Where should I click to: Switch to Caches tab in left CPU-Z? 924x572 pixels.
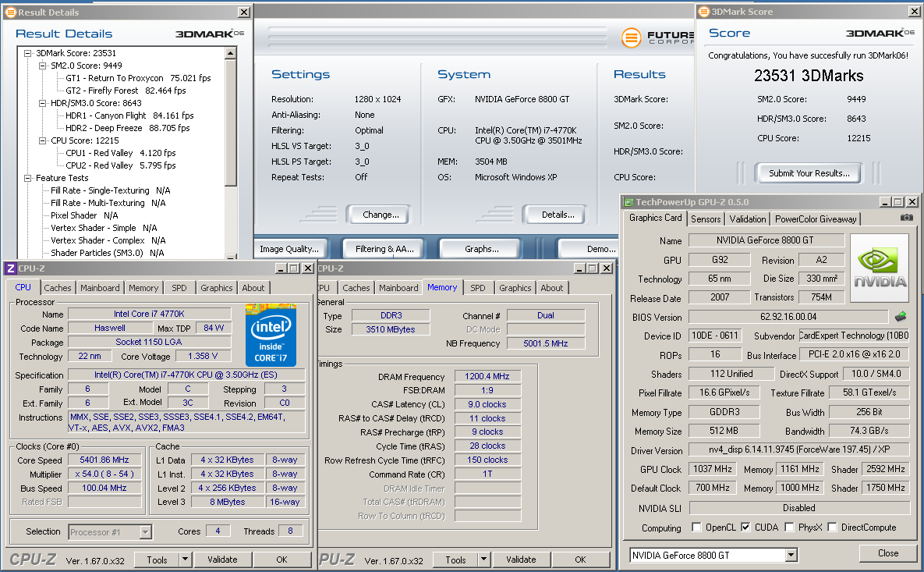57,288
